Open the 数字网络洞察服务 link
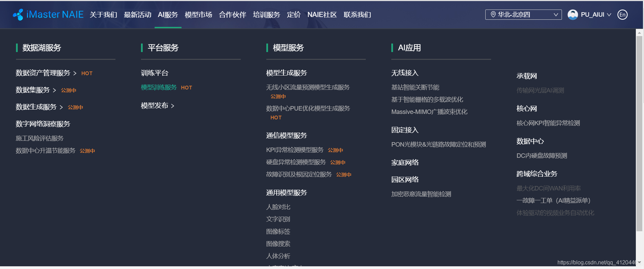 click(43, 124)
